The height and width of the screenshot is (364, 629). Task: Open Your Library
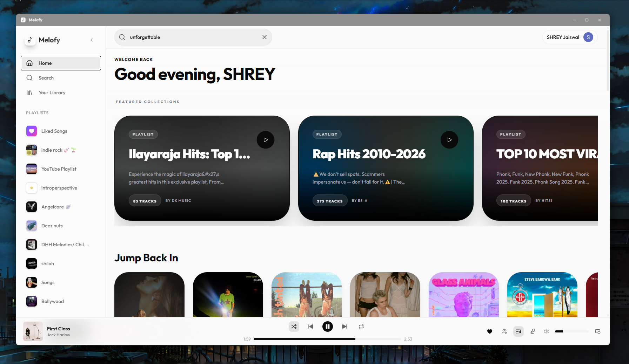pos(61,92)
